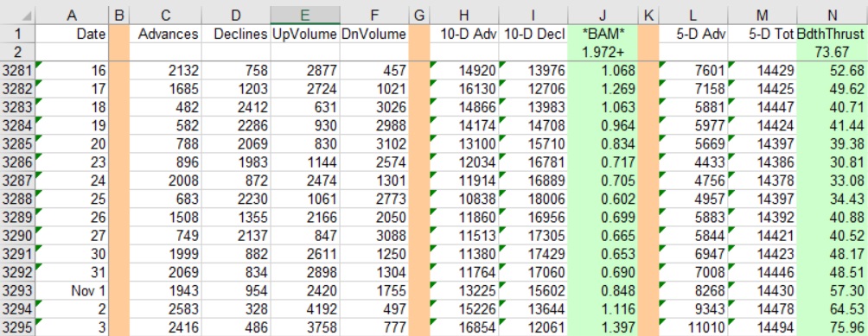The width and height of the screenshot is (868, 336).
Task: Select Declines value 328
Action: coord(236,309)
